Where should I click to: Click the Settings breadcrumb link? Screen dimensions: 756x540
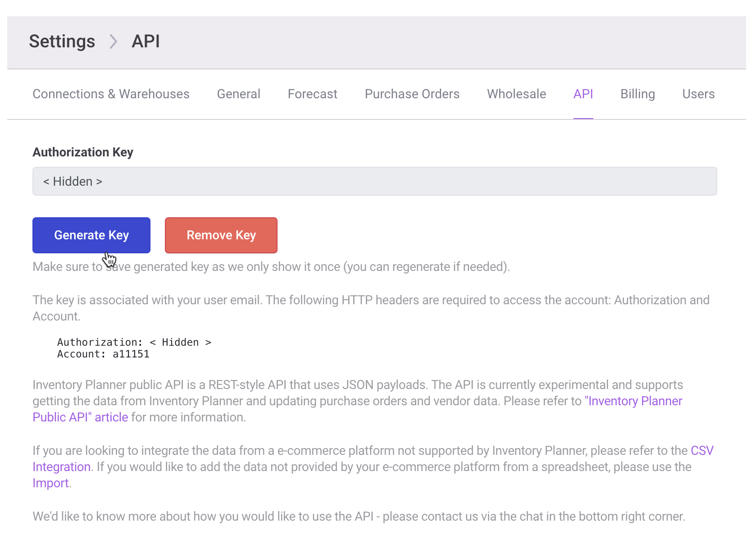pos(62,41)
